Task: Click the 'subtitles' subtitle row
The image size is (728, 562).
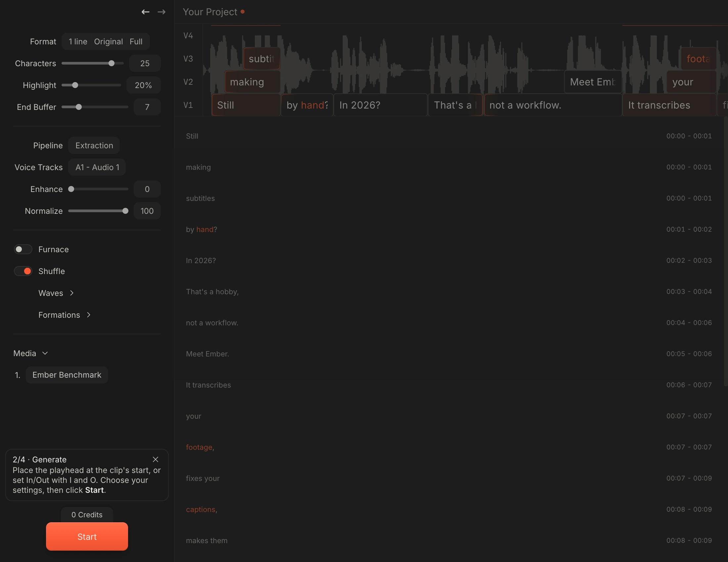Action: 449,198
